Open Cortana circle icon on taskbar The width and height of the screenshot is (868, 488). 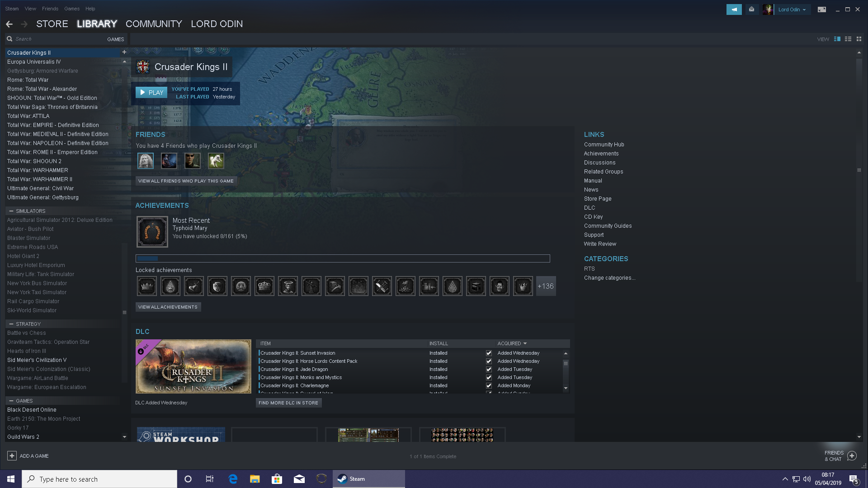[188, 479]
